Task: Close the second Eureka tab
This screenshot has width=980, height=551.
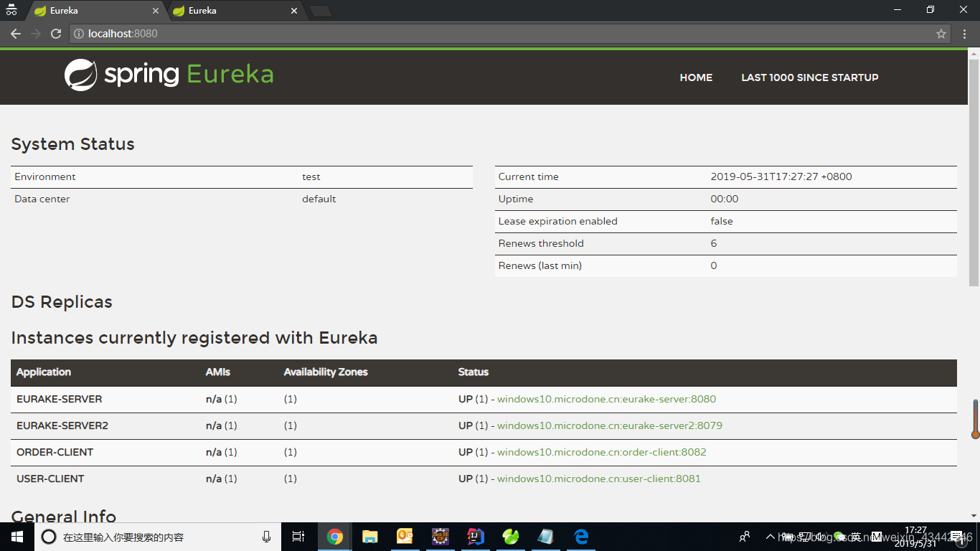Action: (x=294, y=11)
